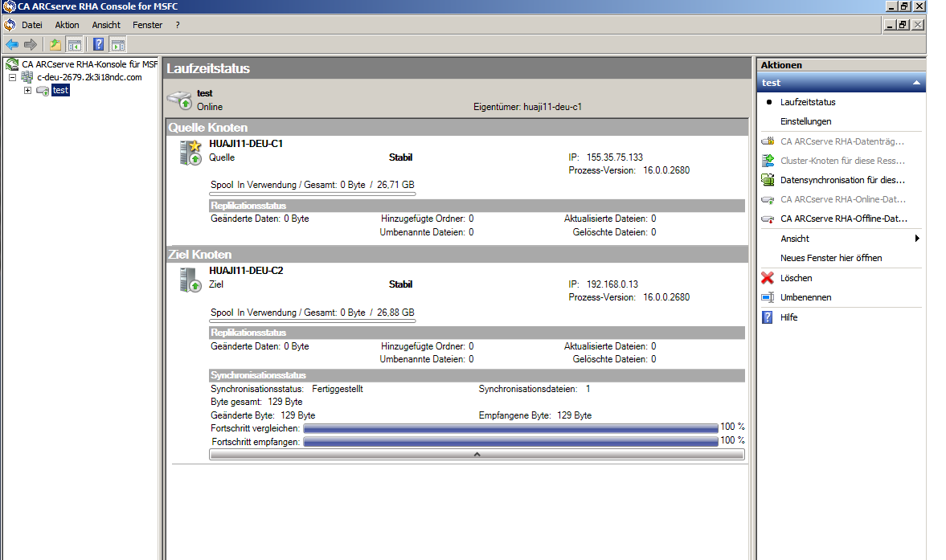Click CA ARCserve RHA-Offline-Dat... action
Viewport: 946px width, 560px height.
(x=842, y=219)
